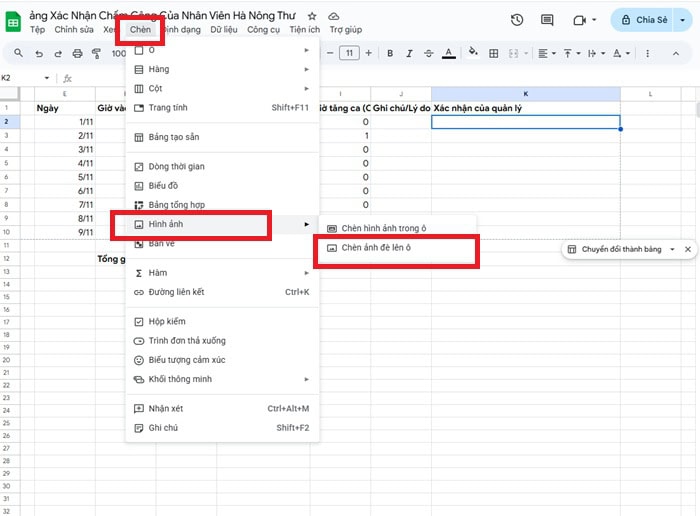
Task: Open the comments panel icon
Action: 548,20
